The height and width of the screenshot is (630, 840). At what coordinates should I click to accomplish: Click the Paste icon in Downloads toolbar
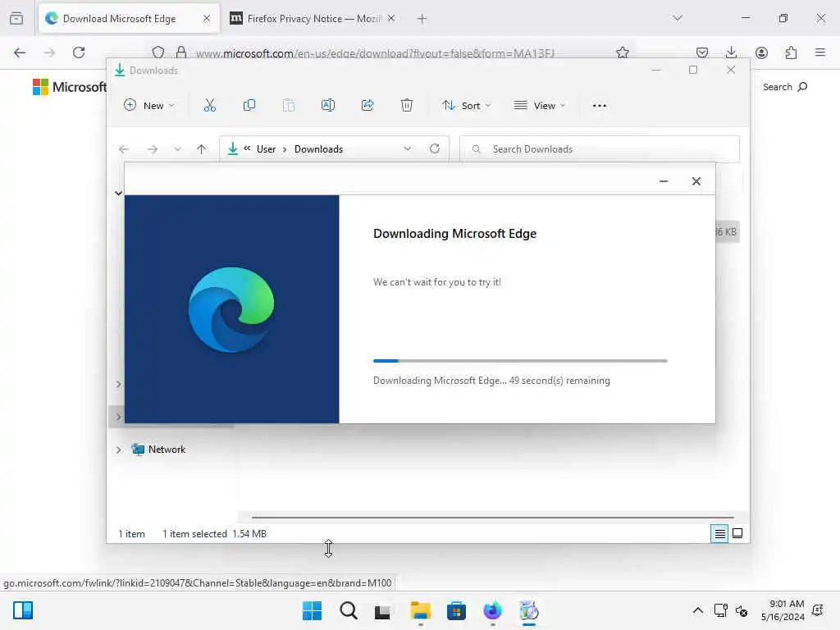click(x=289, y=106)
